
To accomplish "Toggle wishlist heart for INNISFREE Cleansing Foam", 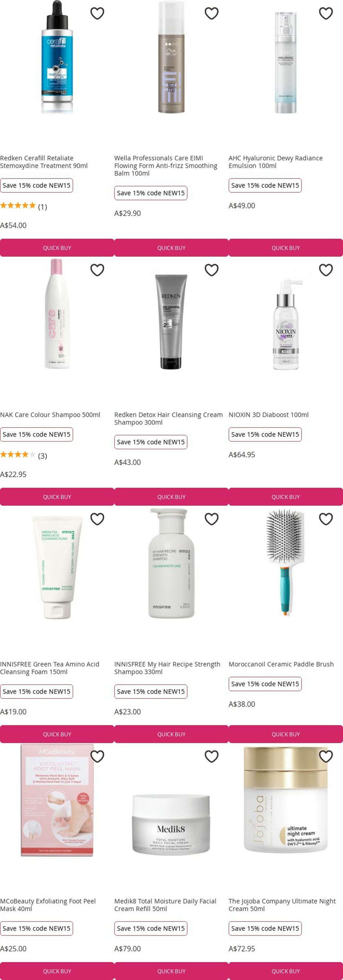I will click(x=97, y=519).
